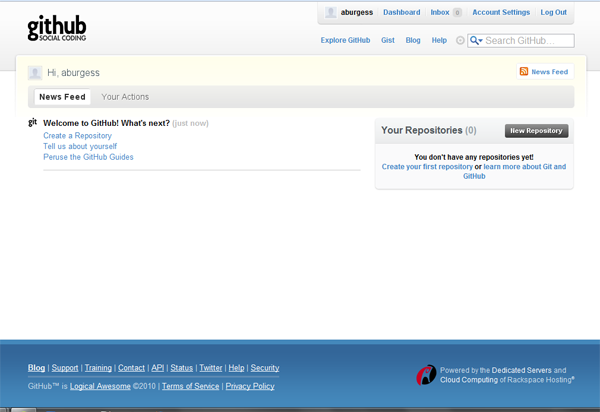
Task: Open the footer Security link
Action: pyautogui.click(x=265, y=368)
